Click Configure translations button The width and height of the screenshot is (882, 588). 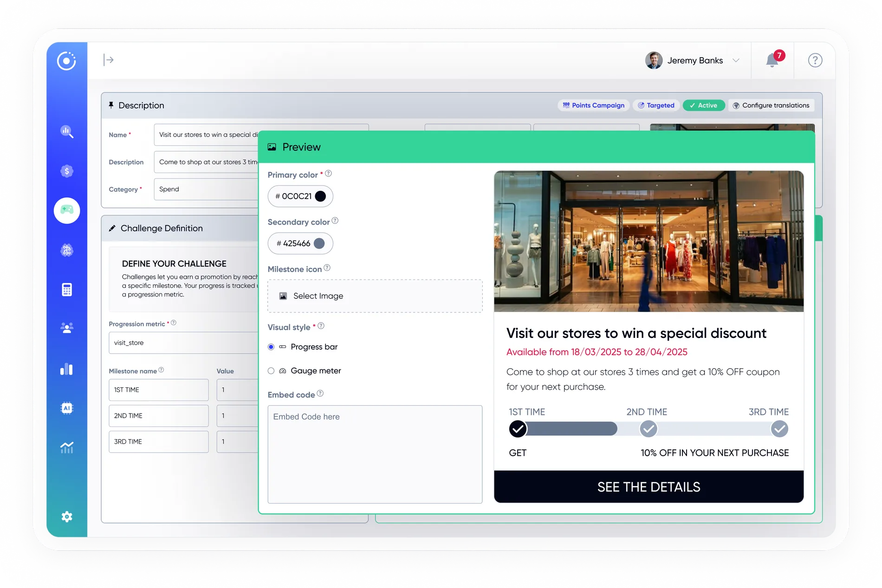point(771,105)
